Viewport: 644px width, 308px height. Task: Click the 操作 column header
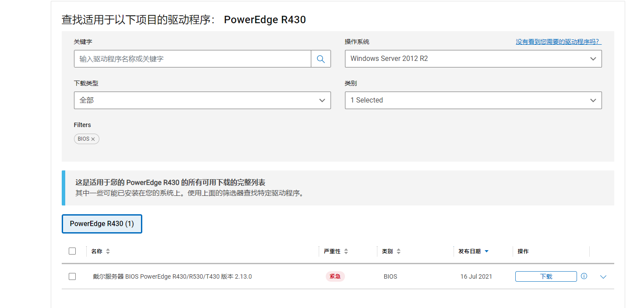(x=523, y=251)
